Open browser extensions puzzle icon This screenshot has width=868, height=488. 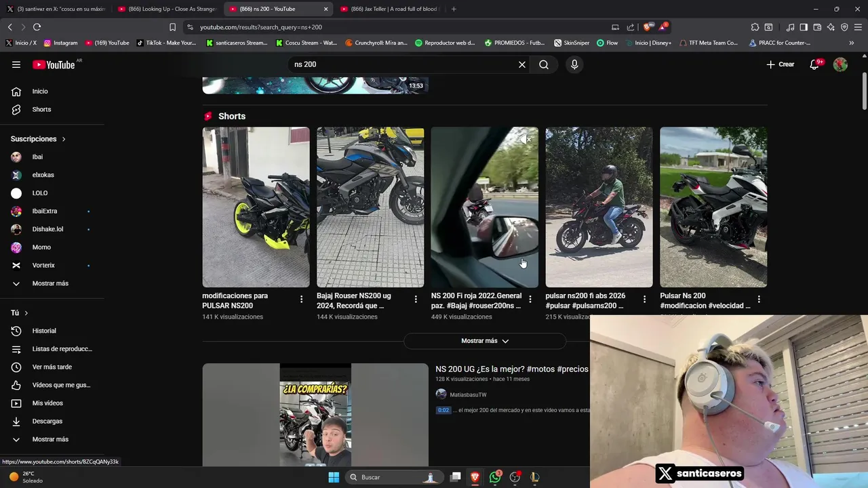(x=755, y=27)
